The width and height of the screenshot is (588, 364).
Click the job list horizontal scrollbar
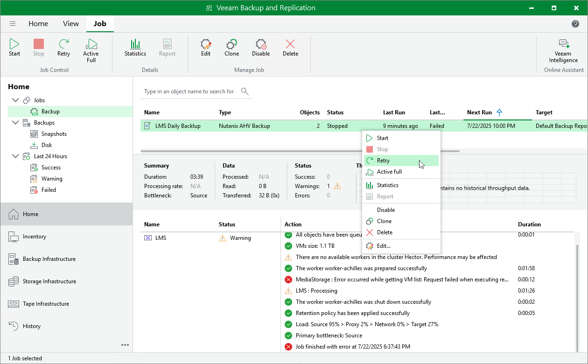[300, 151]
